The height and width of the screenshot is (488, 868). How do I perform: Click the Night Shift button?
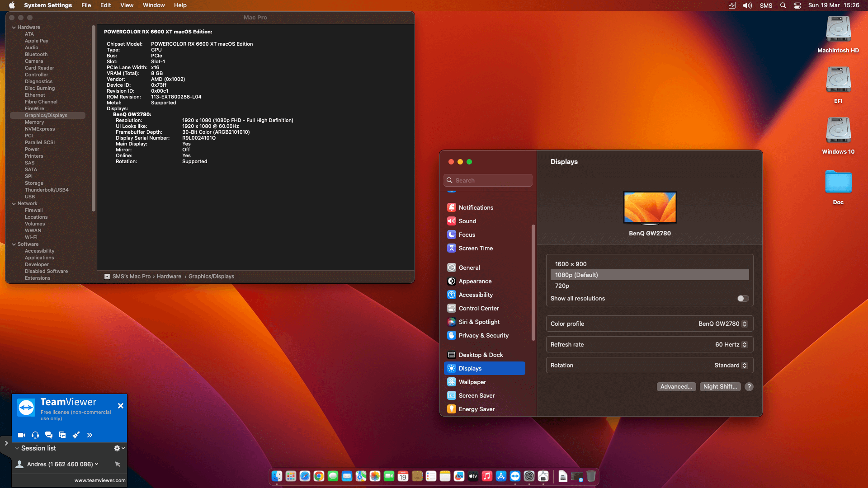tap(720, 387)
